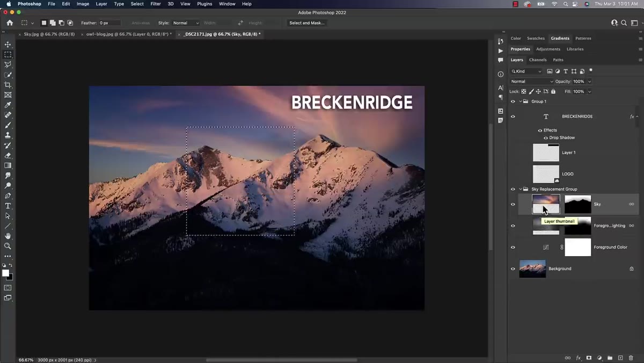Open the History panel icon
Viewport: 644px width, 363px height.
click(x=501, y=41)
